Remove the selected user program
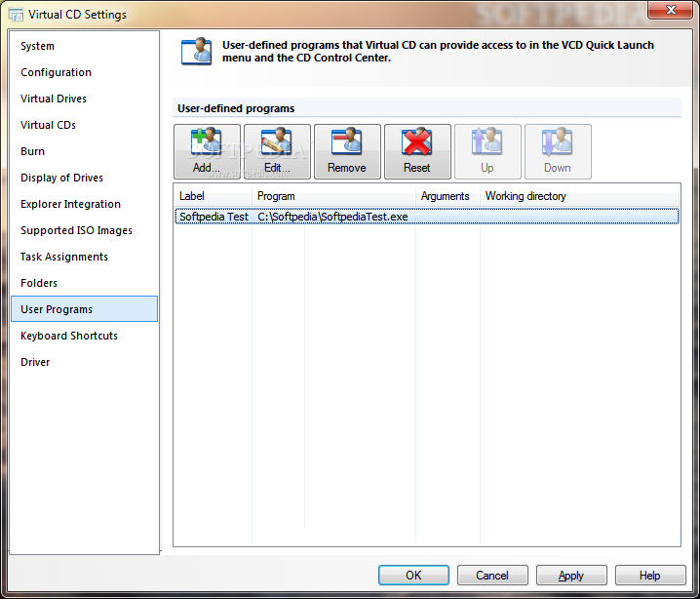700x599 pixels. pos(347,152)
